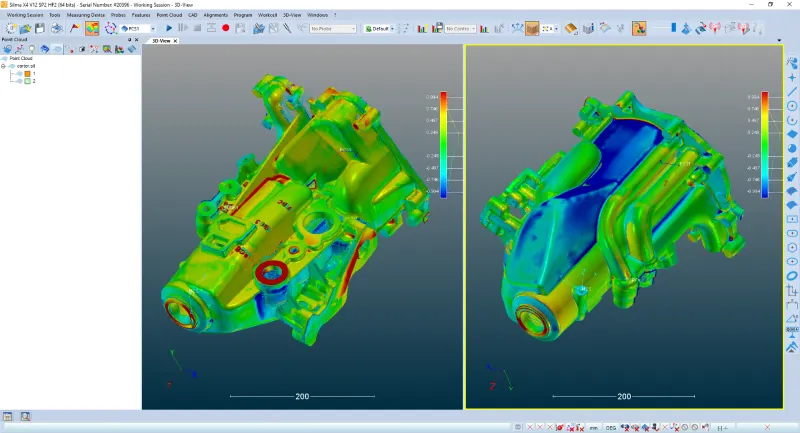800x433 pixels.
Task: Click the sphere feature icon in right sidebar
Action: (792, 147)
